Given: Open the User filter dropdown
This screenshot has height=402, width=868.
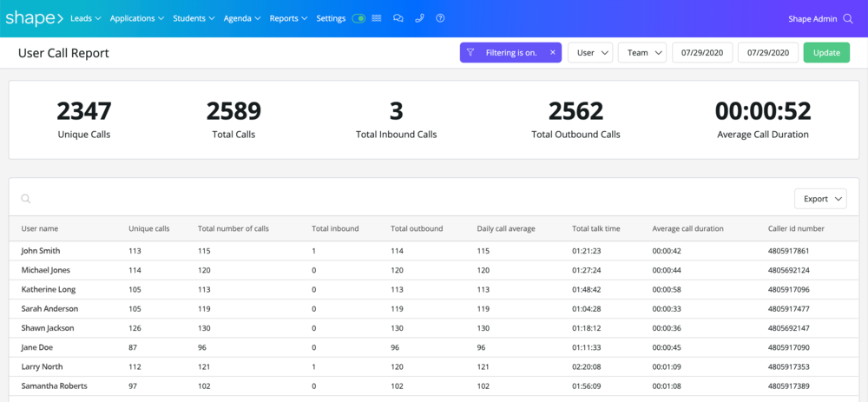Looking at the screenshot, I should point(590,53).
